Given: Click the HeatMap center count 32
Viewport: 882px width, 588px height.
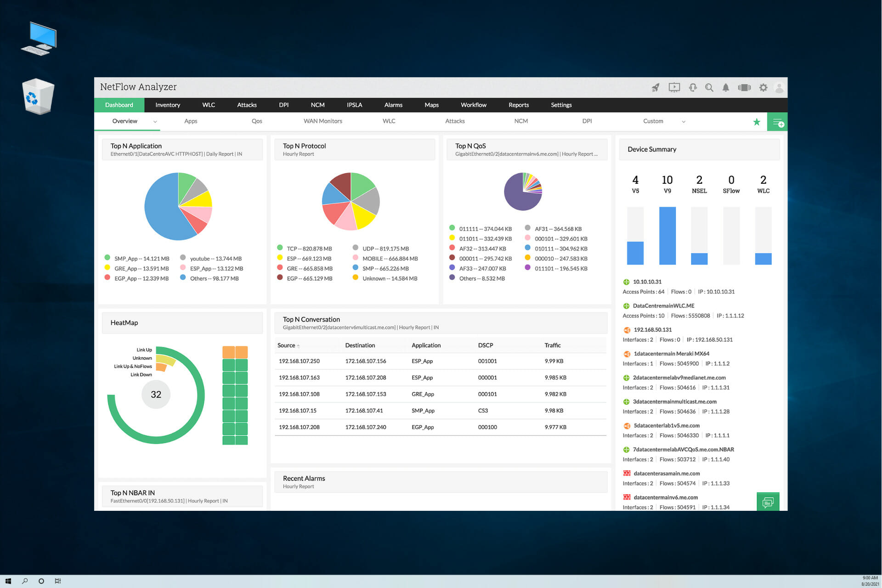Looking at the screenshot, I should pyautogui.click(x=156, y=395).
